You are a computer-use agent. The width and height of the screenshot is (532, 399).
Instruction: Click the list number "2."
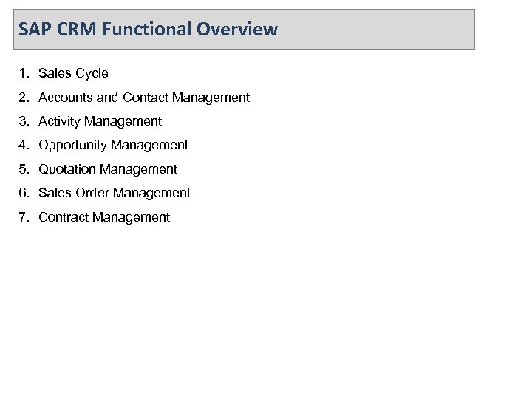coord(25,98)
